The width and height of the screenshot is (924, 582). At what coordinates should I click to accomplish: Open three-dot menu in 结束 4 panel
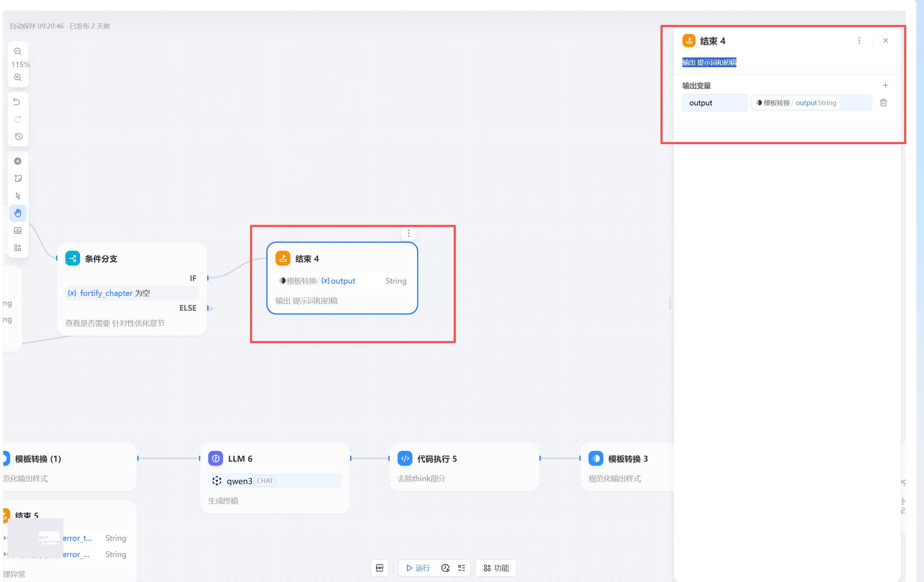(x=859, y=40)
